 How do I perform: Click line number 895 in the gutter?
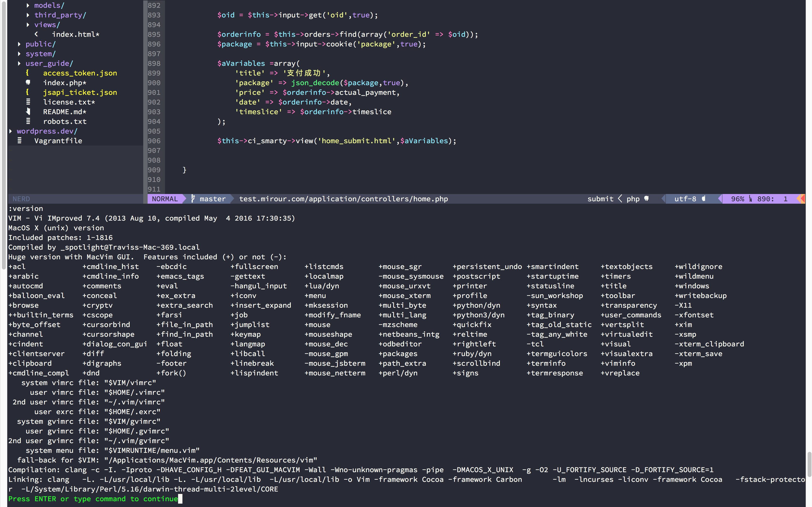154,35
